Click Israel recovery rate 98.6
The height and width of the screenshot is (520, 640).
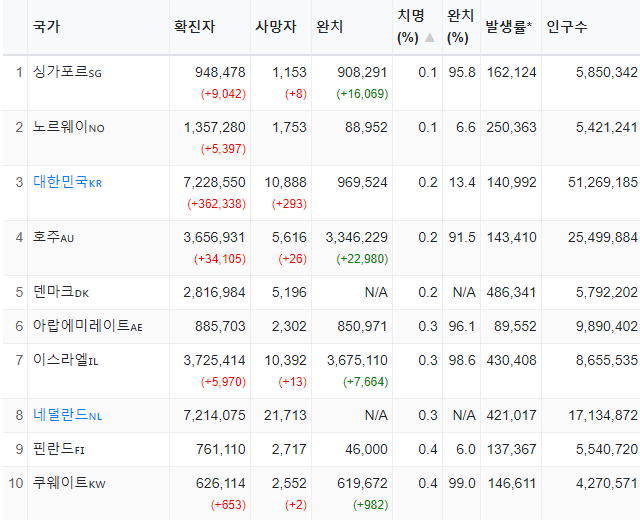click(x=462, y=360)
